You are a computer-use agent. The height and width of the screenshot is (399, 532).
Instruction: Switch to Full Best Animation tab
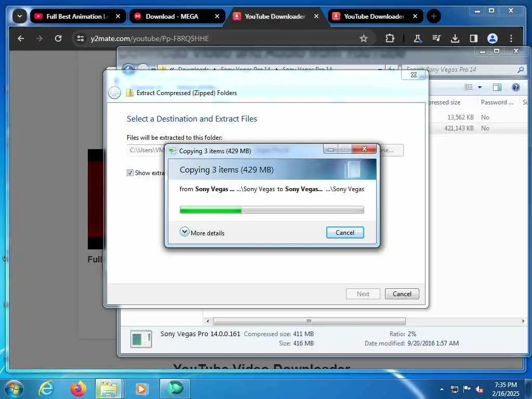coord(78,16)
